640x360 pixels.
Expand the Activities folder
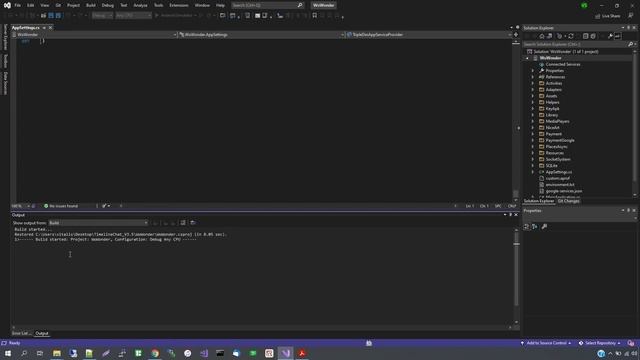click(x=533, y=83)
